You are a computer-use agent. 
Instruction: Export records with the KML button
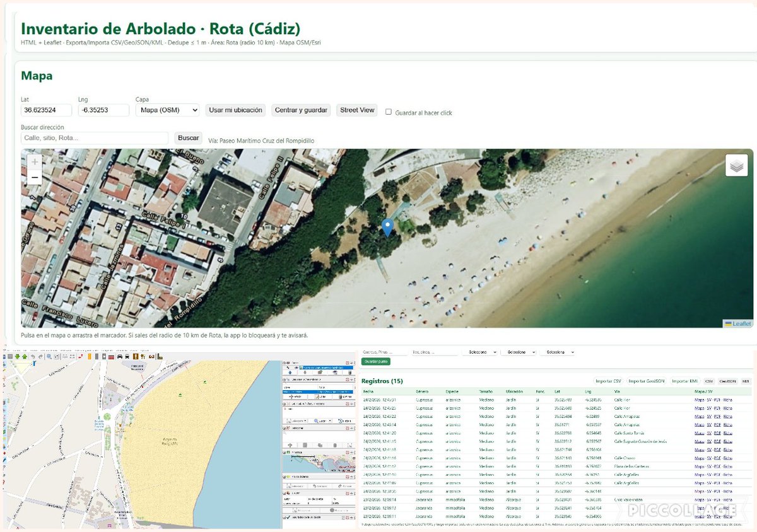point(746,381)
